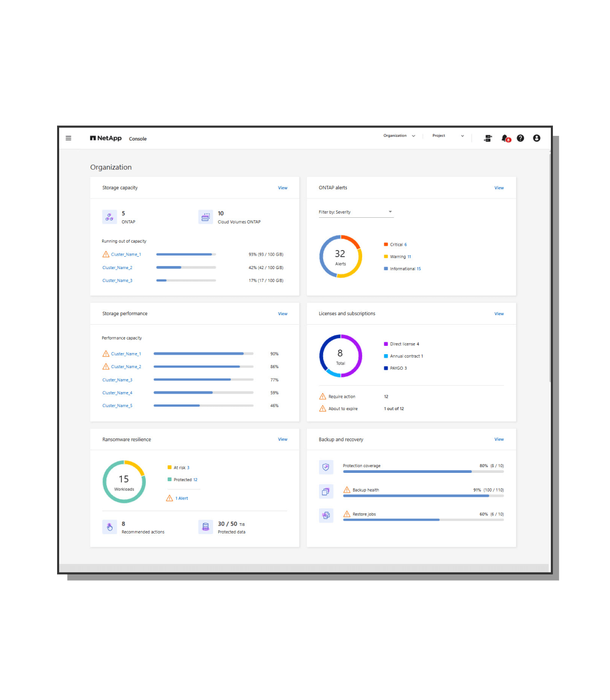Open Cluster_Name_1 under Running out of capacity

coord(125,254)
